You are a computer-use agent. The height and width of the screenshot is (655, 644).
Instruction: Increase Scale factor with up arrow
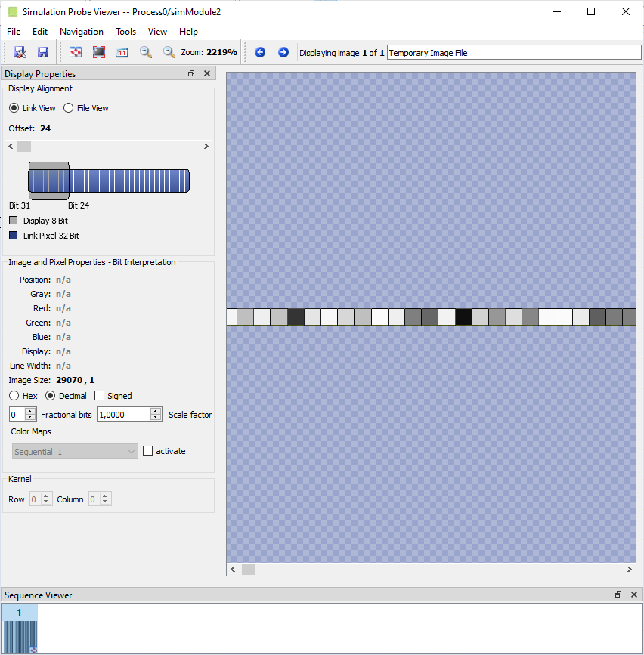[x=156, y=411]
